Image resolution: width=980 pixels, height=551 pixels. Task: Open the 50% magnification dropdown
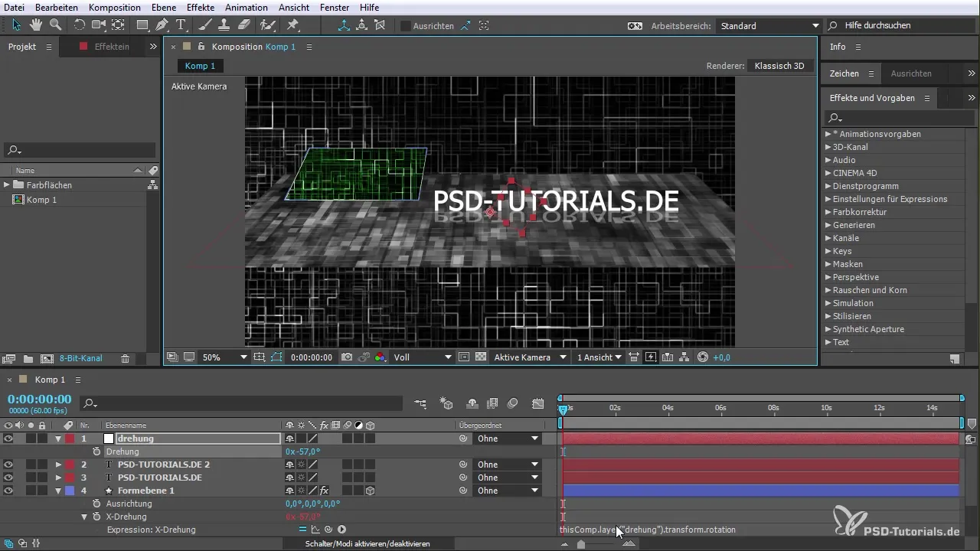point(224,357)
